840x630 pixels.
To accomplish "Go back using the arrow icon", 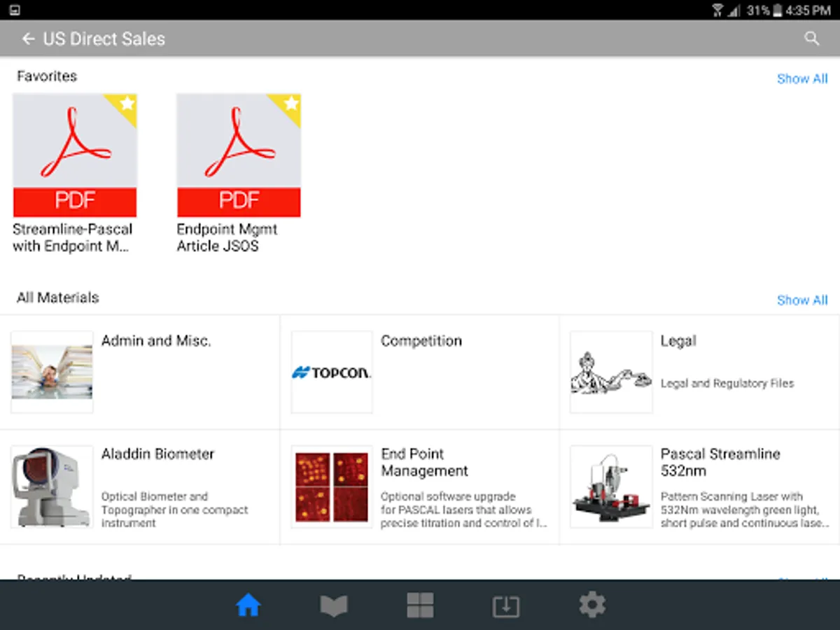I will pos(28,39).
